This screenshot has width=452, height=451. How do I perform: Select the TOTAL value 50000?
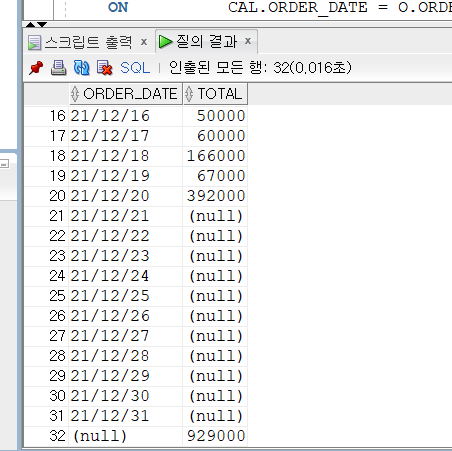[215, 116]
